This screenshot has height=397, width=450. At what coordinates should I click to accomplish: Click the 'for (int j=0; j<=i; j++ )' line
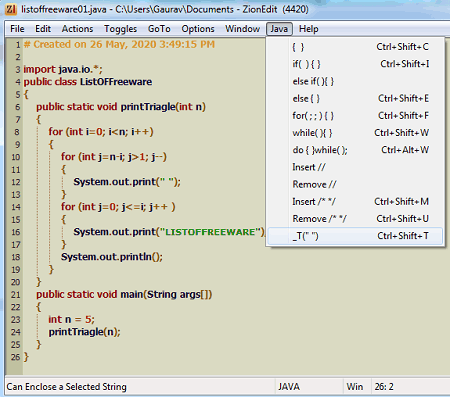click(x=118, y=207)
